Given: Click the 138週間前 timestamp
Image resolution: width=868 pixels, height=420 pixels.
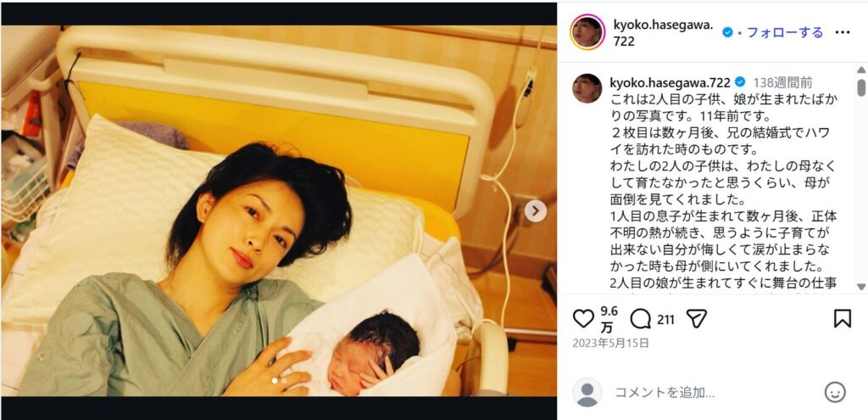Looking at the screenshot, I should (x=782, y=82).
